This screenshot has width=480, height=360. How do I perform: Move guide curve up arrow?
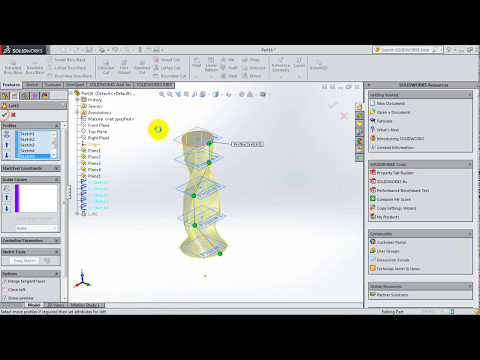coord(6,198)
